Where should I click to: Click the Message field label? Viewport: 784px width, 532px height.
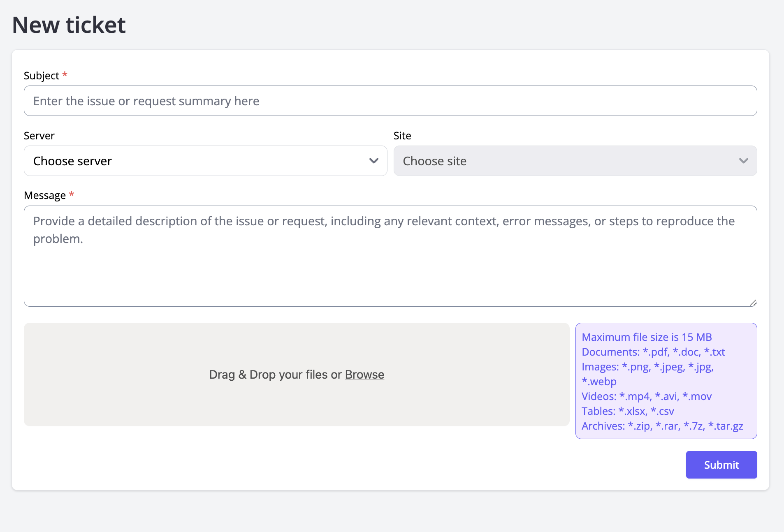coord(45,195)
